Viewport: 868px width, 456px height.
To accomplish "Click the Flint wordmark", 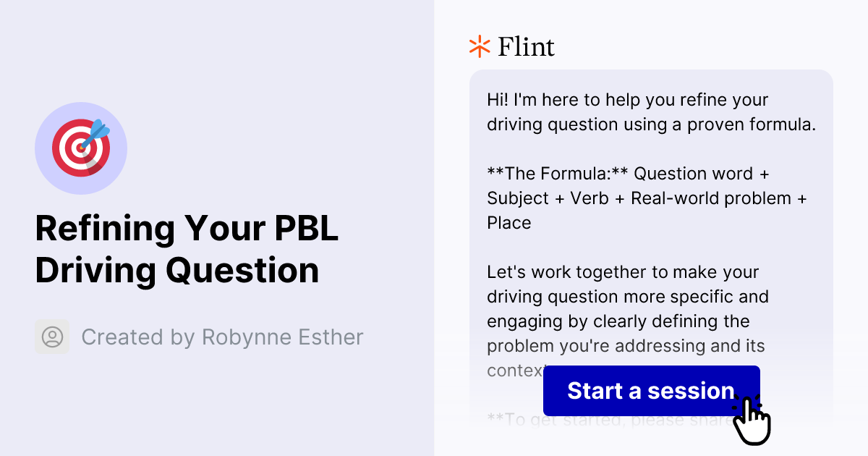I will point(526,46).
